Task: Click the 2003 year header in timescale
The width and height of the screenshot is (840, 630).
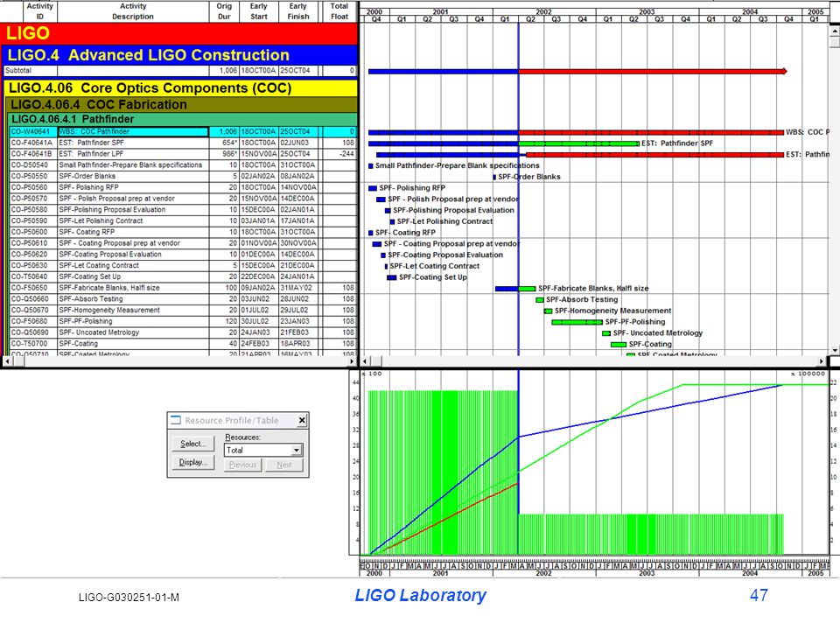Action: tap(647, 11)
